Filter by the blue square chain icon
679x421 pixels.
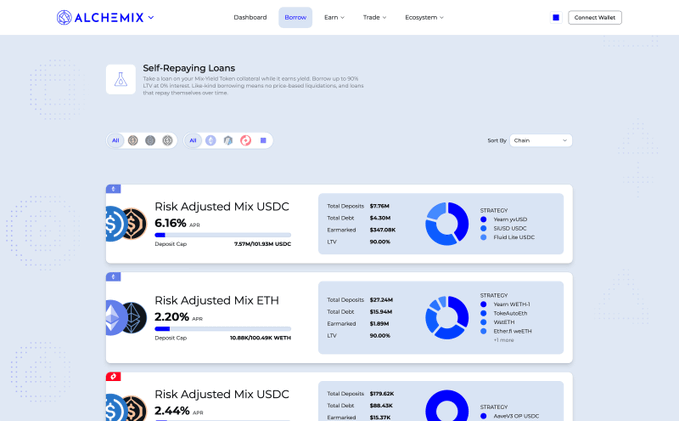pyautogui.click(x=263, y=140)
